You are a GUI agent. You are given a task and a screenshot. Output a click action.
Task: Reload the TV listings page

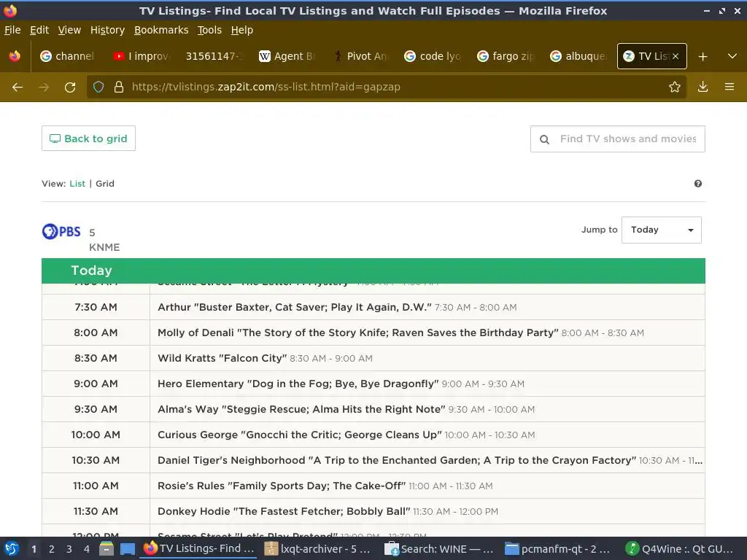(x=70, y=87)
